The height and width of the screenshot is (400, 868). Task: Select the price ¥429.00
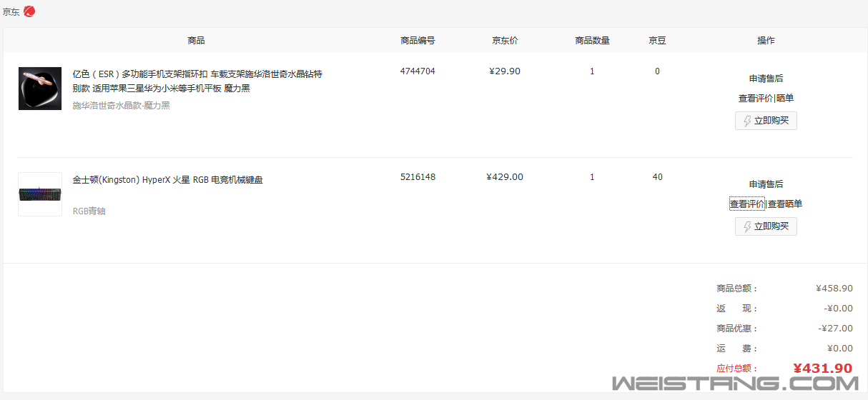505,177
